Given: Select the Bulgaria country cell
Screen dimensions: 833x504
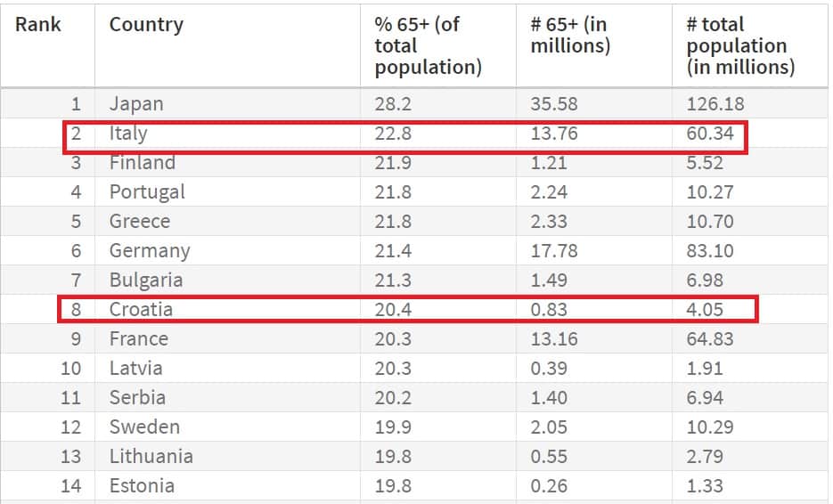Looking at the screenshot, I should click(x=146, y=280).
